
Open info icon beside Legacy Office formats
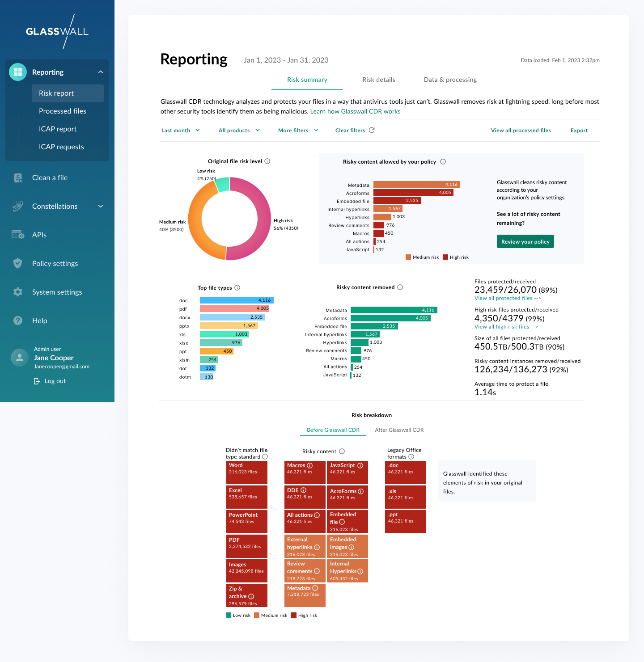(x=411, y=457)
